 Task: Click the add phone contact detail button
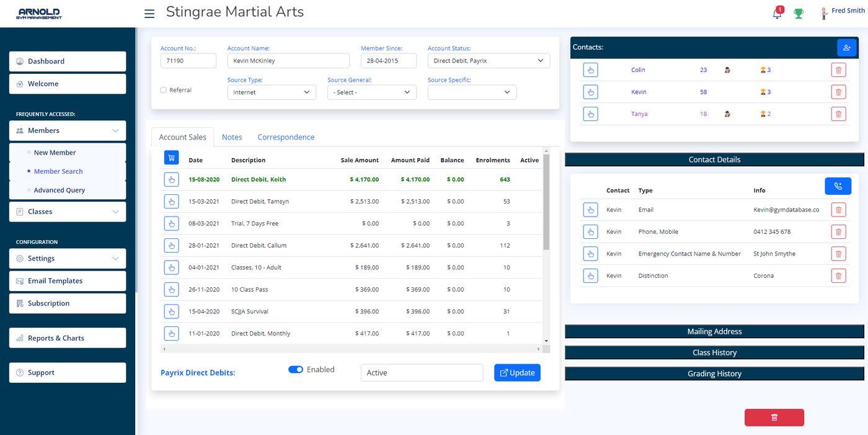tap(838, 186)
